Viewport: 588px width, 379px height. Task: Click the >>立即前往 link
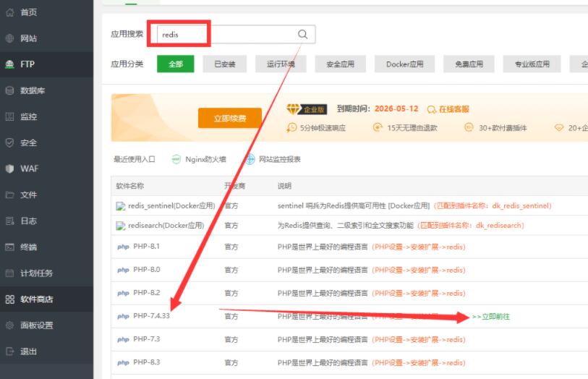(x=490, y=317)
